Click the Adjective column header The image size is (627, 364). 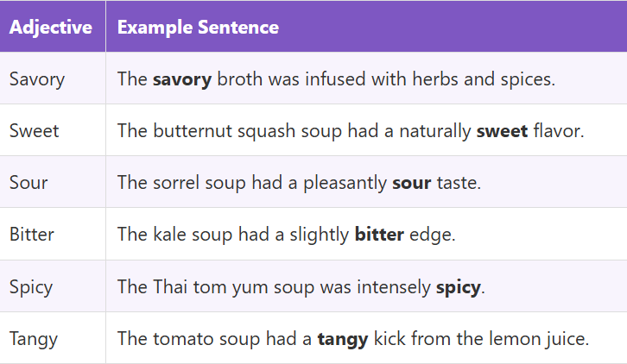51,28
